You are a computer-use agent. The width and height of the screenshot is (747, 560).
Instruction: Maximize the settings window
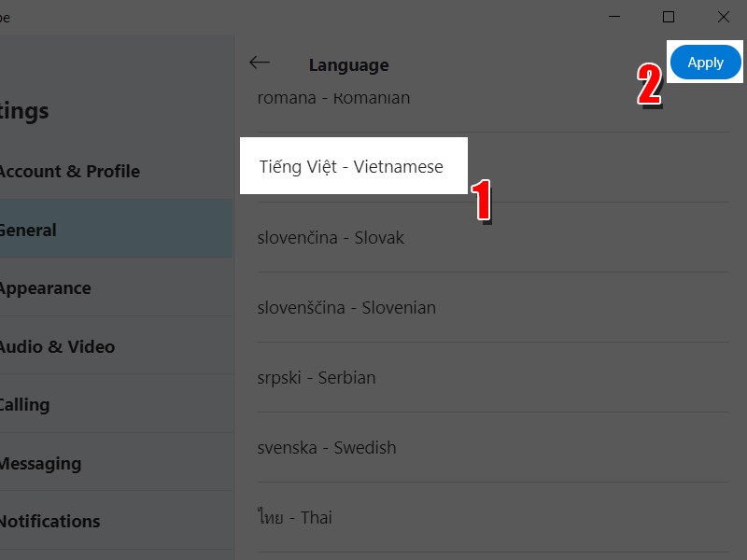[669, 17]
